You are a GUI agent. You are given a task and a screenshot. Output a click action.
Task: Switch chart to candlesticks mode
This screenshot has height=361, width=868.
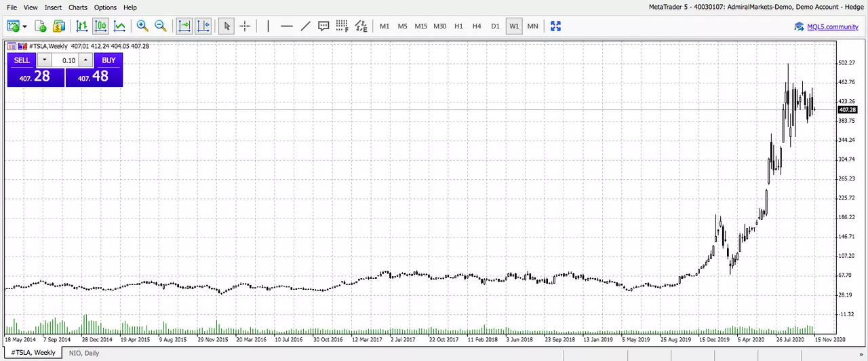[x=100, y=26]
